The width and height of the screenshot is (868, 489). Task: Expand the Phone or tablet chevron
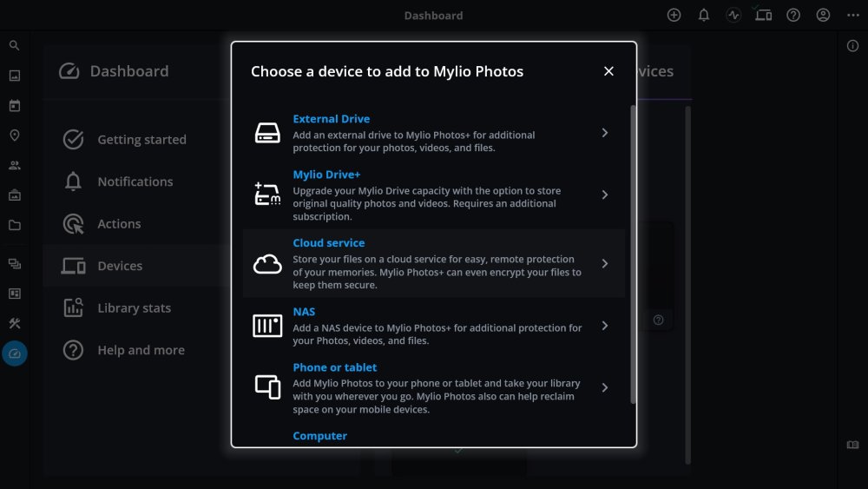604,387
